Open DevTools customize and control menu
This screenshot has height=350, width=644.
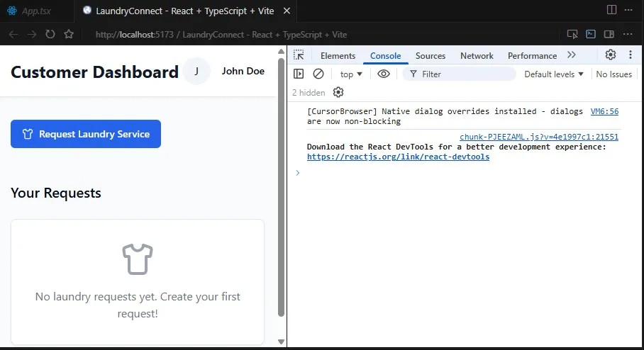pos(631,55)
